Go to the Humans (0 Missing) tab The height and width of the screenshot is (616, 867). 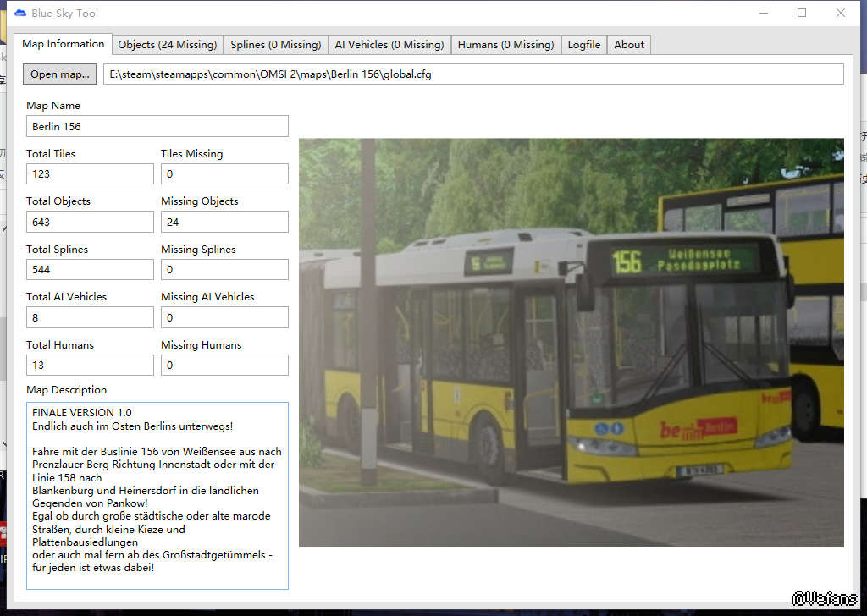click(505, 45)
